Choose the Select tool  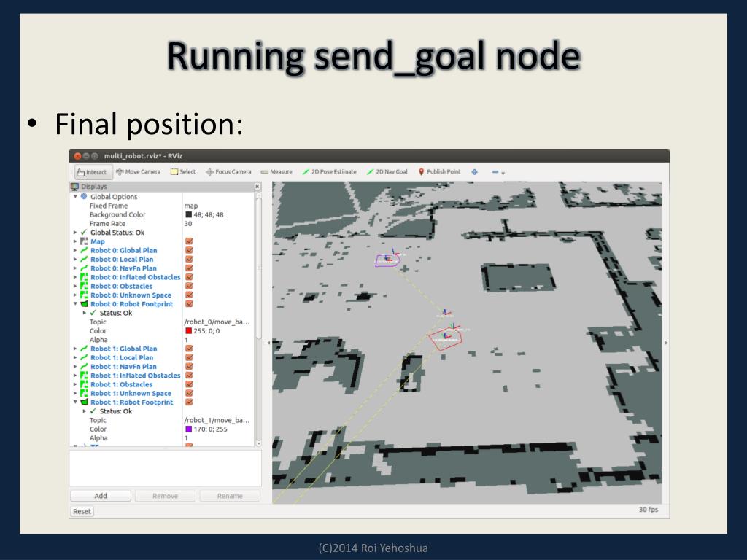pyautogui.click(x=183, y=172)
